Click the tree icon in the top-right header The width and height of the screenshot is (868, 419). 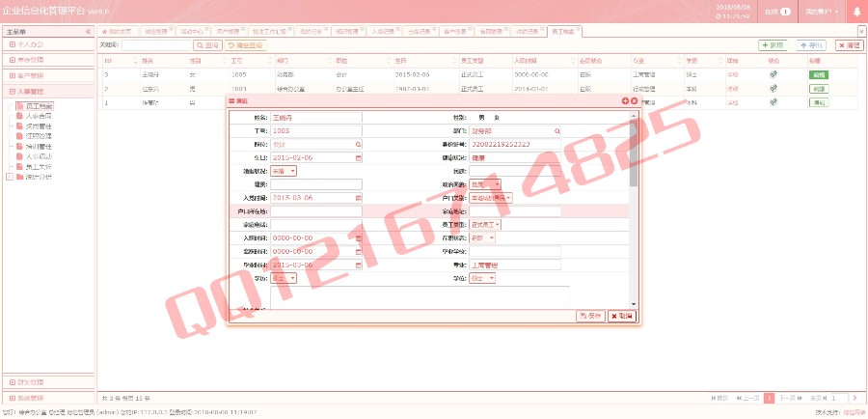click(x=857, y=12)
